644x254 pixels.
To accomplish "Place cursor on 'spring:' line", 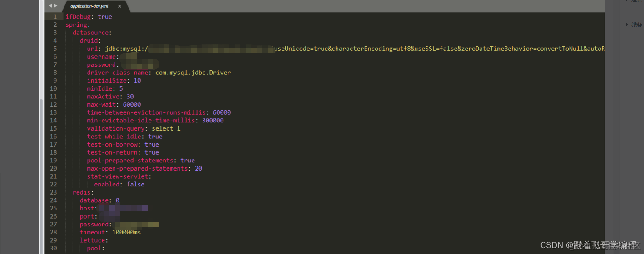I will point(78,24).
